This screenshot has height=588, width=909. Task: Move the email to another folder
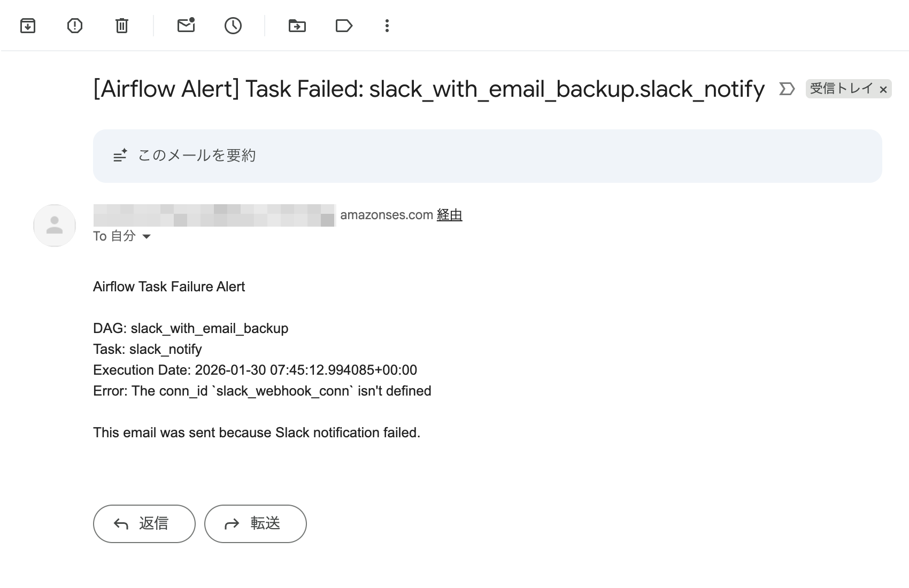tap(297, 25)
